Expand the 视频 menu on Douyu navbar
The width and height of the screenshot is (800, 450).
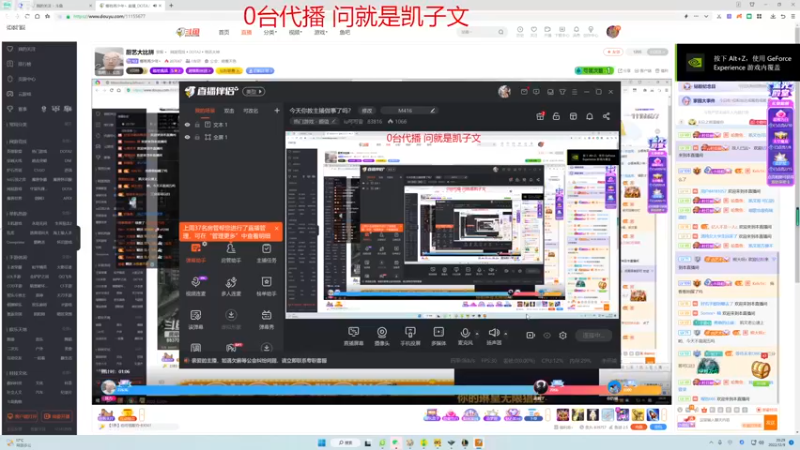[x=295, y=32]
